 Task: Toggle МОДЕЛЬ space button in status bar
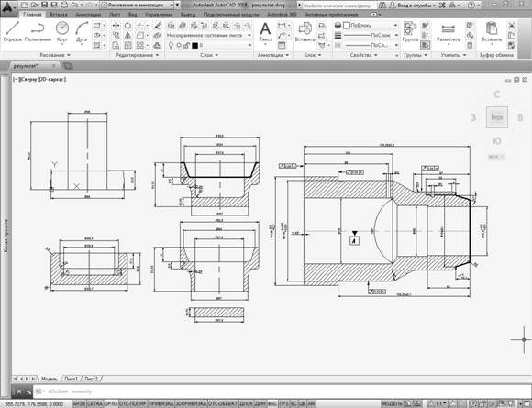[x=392, y=404]
